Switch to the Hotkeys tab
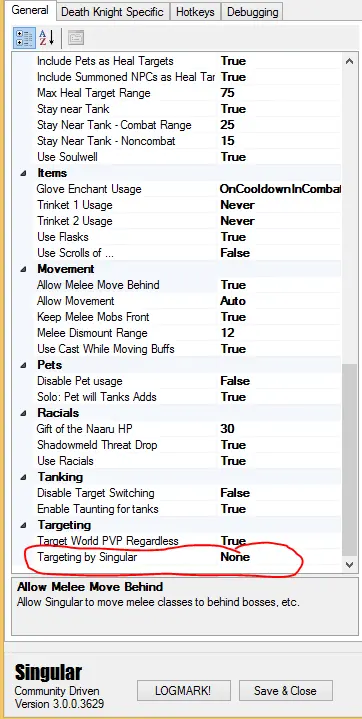Screen dimensions: 362x719 [195, 11]
